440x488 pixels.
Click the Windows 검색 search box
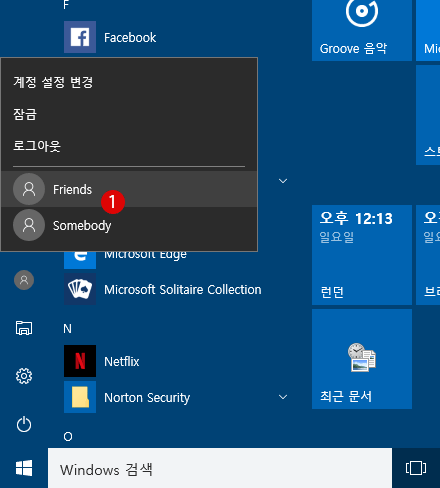220,468
